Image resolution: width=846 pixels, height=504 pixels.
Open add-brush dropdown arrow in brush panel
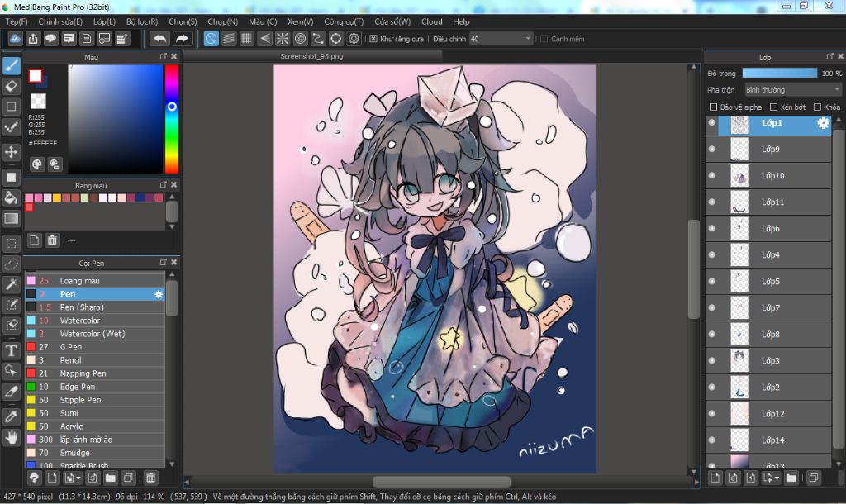pyautogui.click(x=78, y=478)
